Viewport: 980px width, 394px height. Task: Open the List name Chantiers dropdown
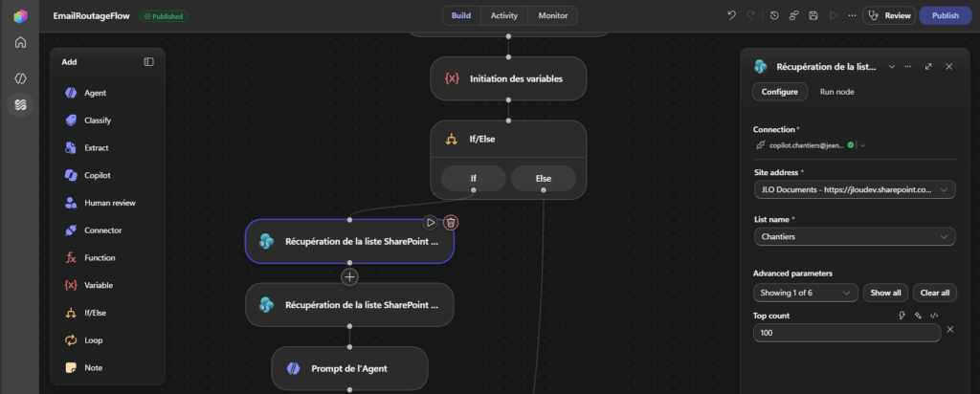[855, 236]
